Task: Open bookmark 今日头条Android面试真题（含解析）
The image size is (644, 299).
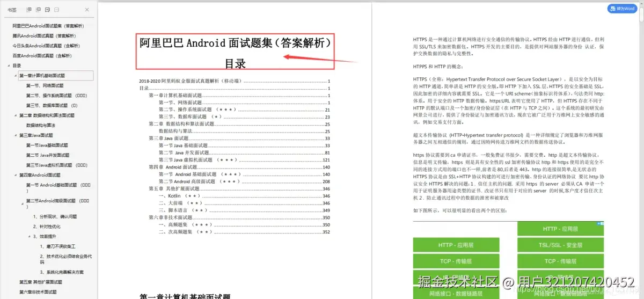Action: tap(46, 46)
